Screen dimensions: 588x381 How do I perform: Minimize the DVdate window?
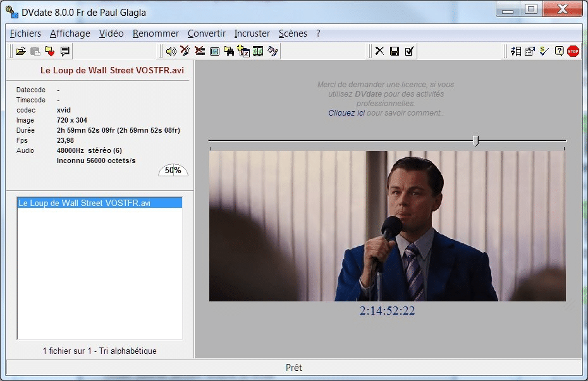tap(508, 9)
